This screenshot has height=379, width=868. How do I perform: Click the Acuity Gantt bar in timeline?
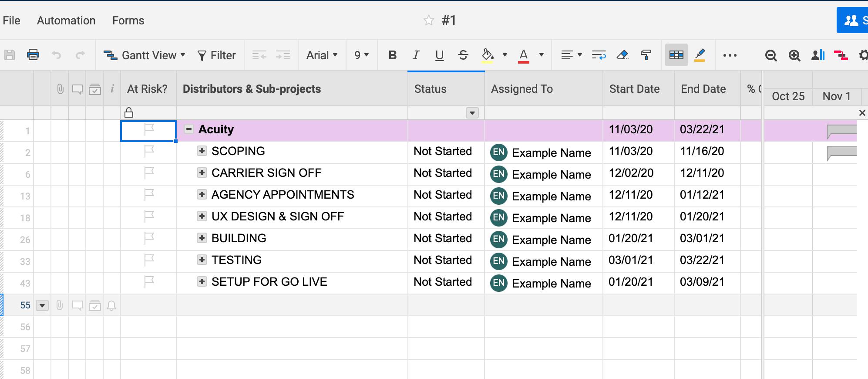842,131
